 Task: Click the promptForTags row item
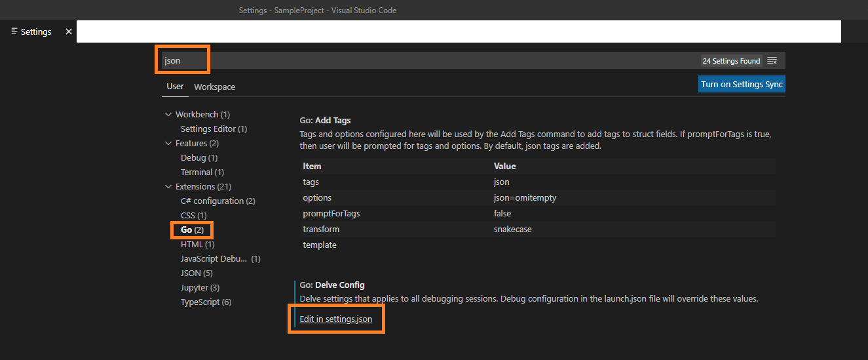(x=331, y=214)
